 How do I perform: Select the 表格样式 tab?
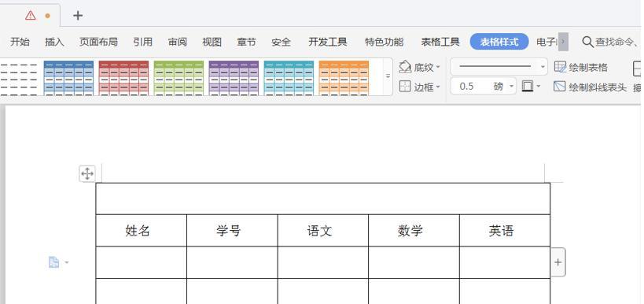click(x=499, y=42)
